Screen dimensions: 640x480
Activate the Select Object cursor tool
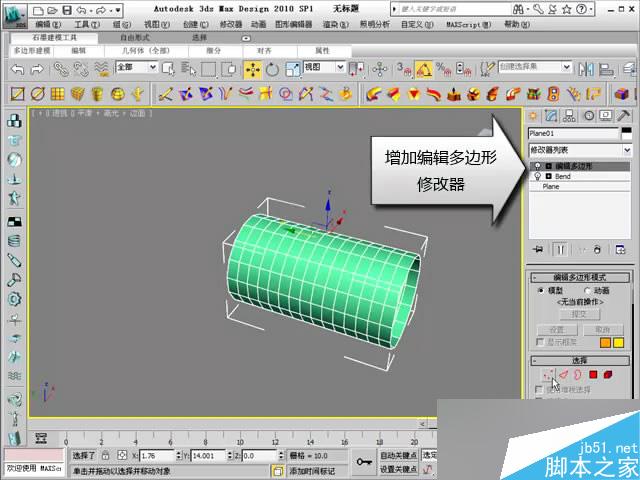[x=168, y=69]
